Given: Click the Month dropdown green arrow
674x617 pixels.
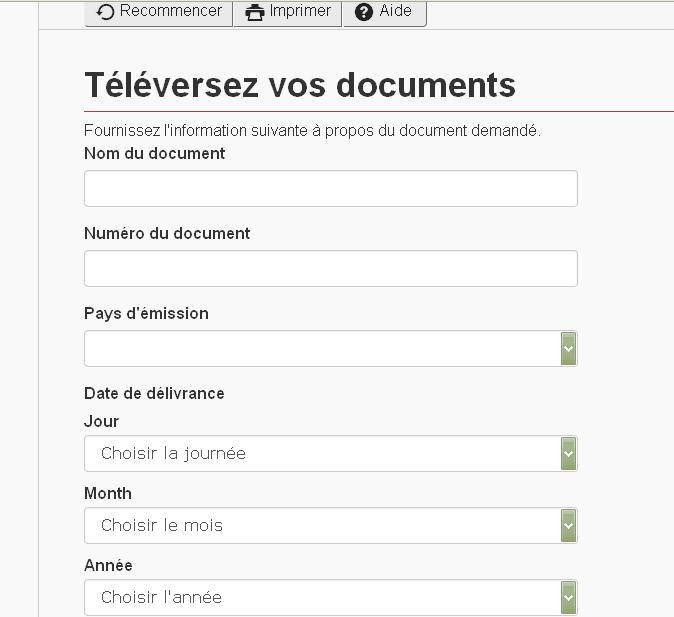Looking at the screenshot, I should pyautogui.click(x=568, y=525).
